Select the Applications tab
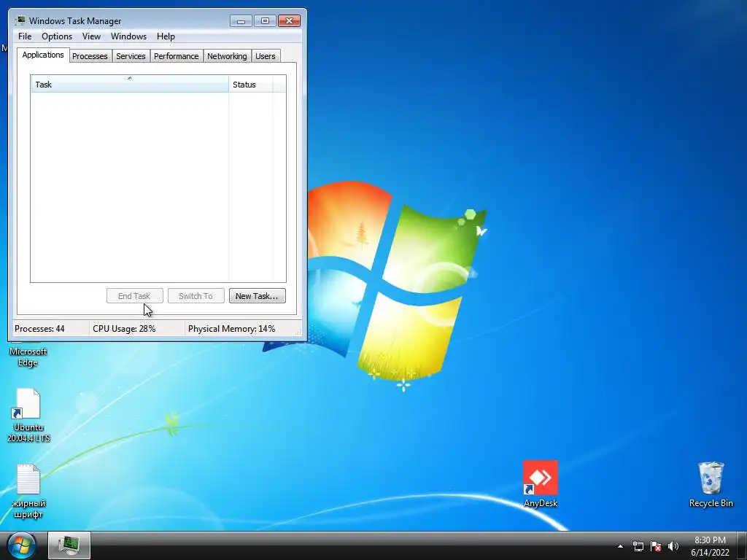This screenshot has height=560, width=747. [x=43, y=55]
